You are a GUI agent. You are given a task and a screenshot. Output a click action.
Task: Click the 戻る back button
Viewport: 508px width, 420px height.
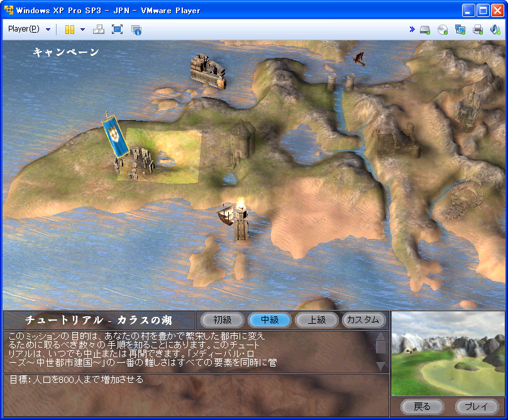422,406
